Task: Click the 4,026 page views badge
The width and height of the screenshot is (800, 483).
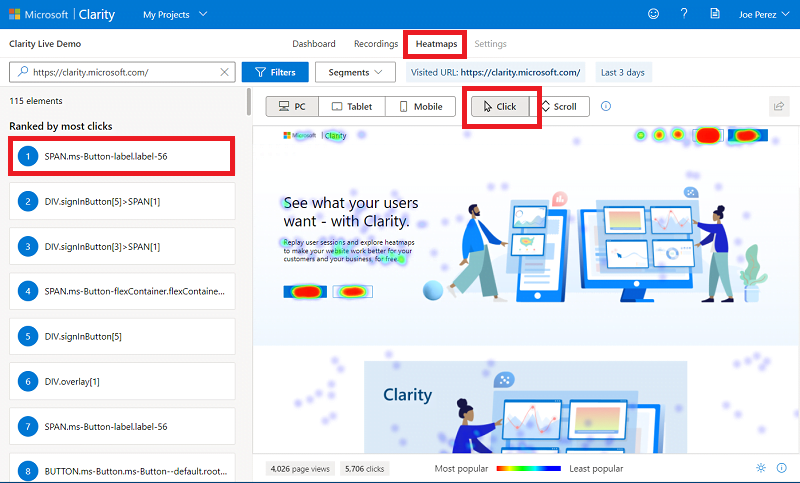Action: (x=300, y=469)
